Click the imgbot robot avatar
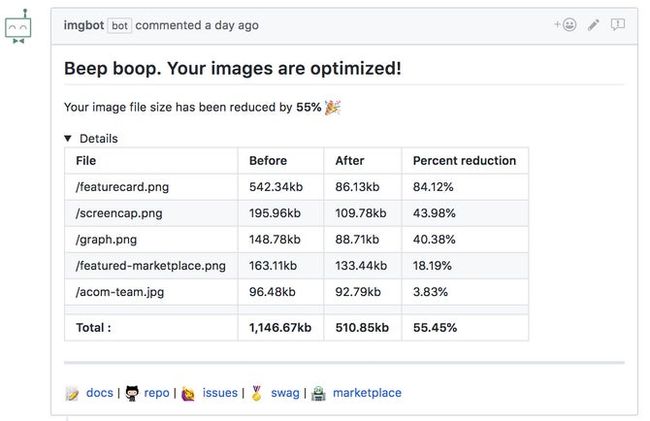This screenshot has height=421, width=650. pos(18,29)
